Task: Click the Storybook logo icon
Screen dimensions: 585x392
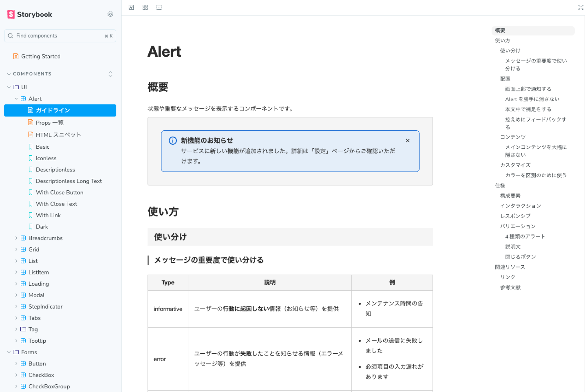Action: click(11, 14)
